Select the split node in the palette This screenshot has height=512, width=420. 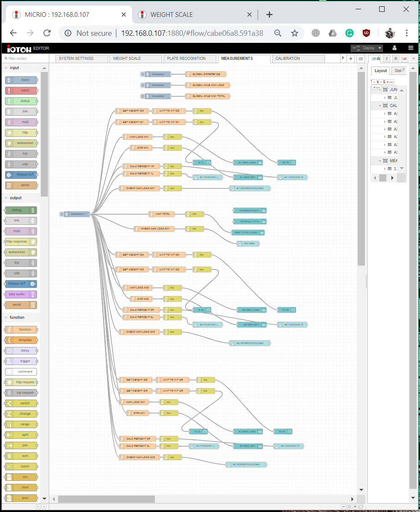(x=21, y=435)
